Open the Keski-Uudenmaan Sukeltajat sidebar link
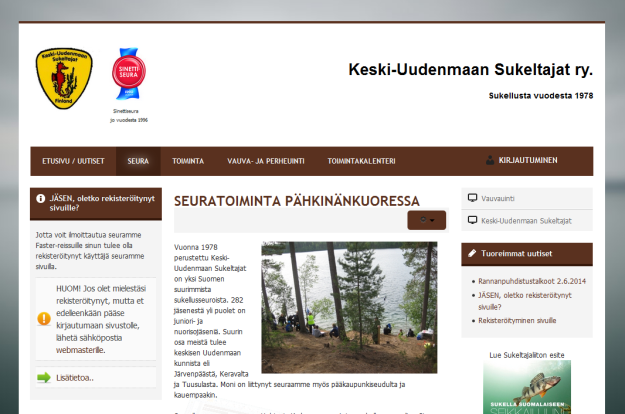Screen dimensions: 625x414 [x=526, y=219]
